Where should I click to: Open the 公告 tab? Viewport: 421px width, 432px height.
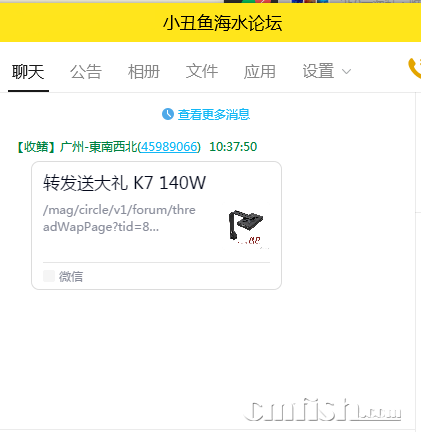(x=86, y=72)
